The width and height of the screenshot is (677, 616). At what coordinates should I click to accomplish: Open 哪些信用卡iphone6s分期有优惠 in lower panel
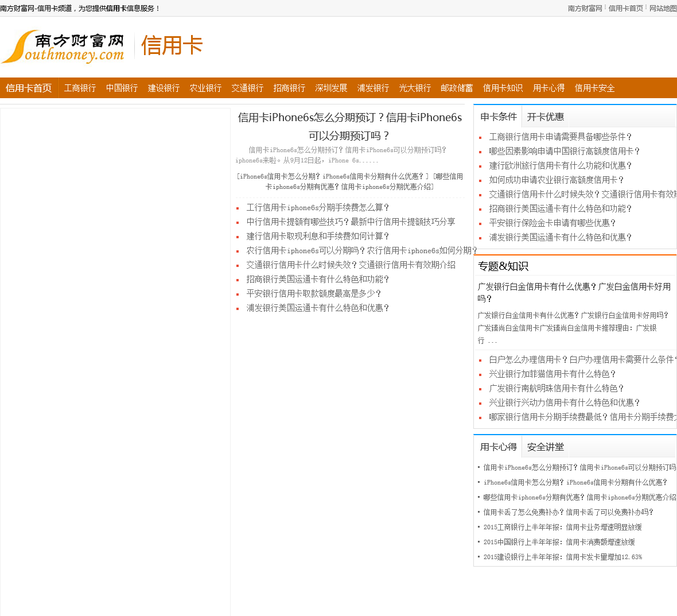pyautogui.click(x=580, y=497)
